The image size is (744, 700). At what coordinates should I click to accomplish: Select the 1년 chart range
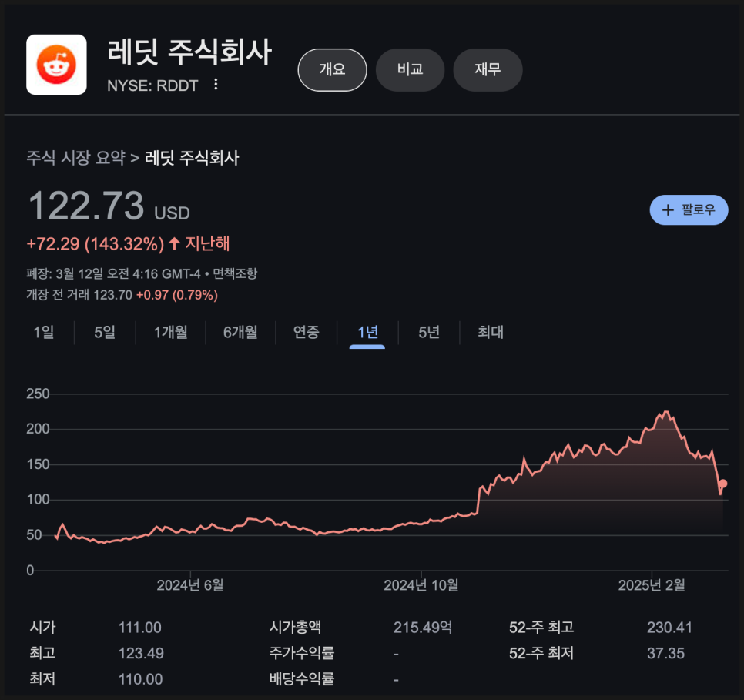367,332
